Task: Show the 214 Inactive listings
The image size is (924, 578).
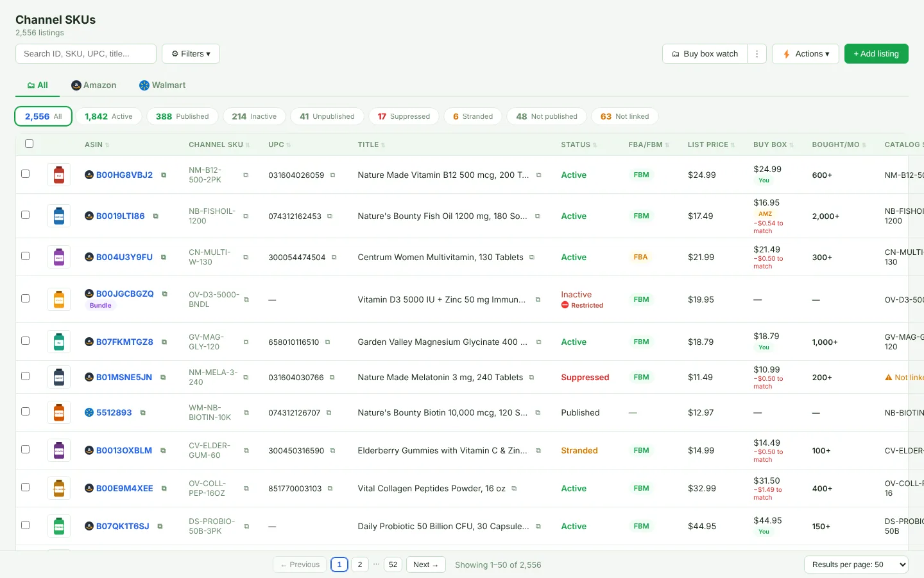Action: pos(254,116)
